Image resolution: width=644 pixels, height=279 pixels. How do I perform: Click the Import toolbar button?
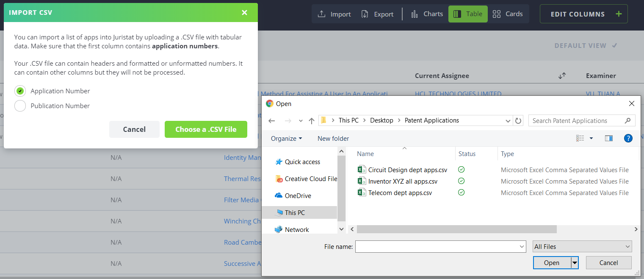334,14
